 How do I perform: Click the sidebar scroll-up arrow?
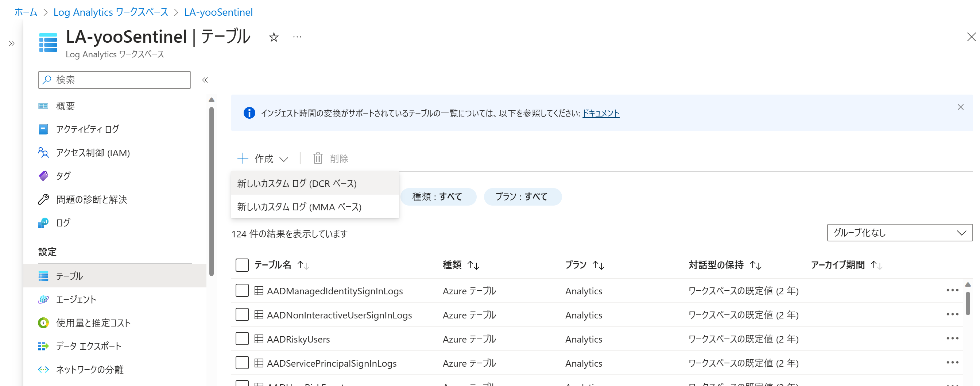coord(212,100)
